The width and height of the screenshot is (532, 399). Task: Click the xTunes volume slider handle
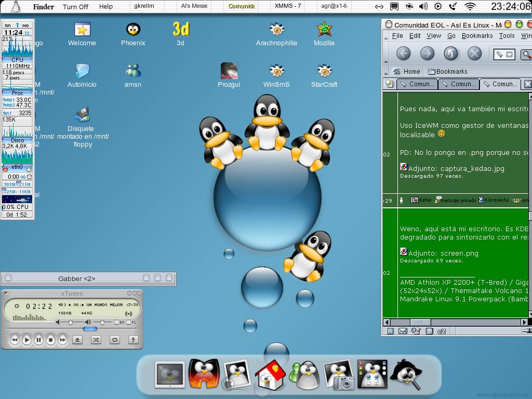click(x=71, y=323)
